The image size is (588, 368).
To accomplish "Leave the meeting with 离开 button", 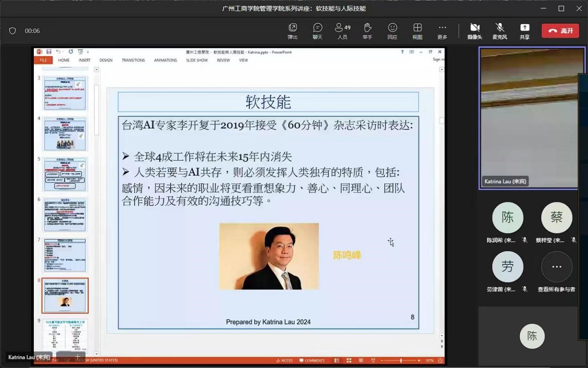I will (x=560, y=31).
